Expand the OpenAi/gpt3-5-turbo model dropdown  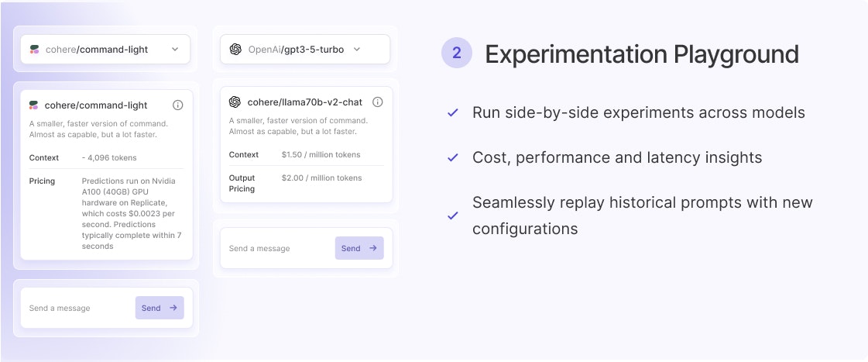pos(305,49)
